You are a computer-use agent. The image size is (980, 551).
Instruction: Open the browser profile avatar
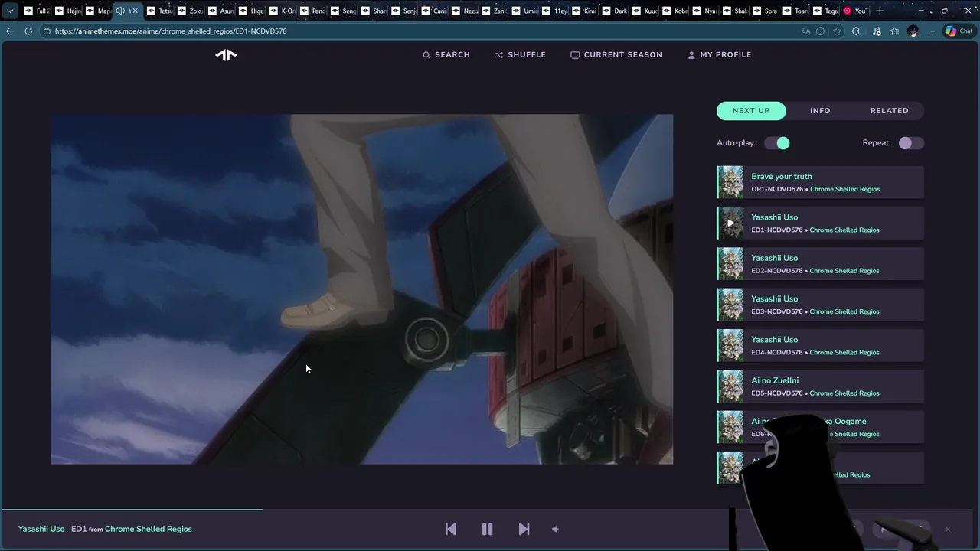tap(913, 31)
